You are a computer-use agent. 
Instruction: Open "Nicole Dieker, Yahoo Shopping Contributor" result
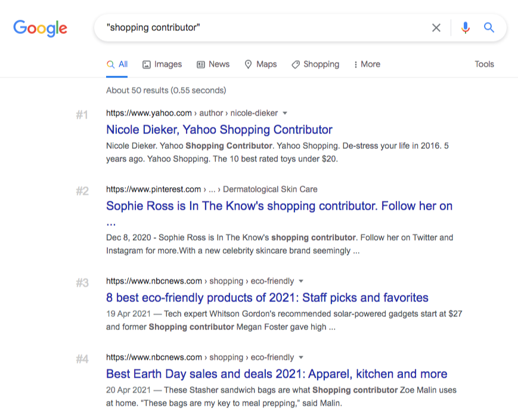click(219, 129)
